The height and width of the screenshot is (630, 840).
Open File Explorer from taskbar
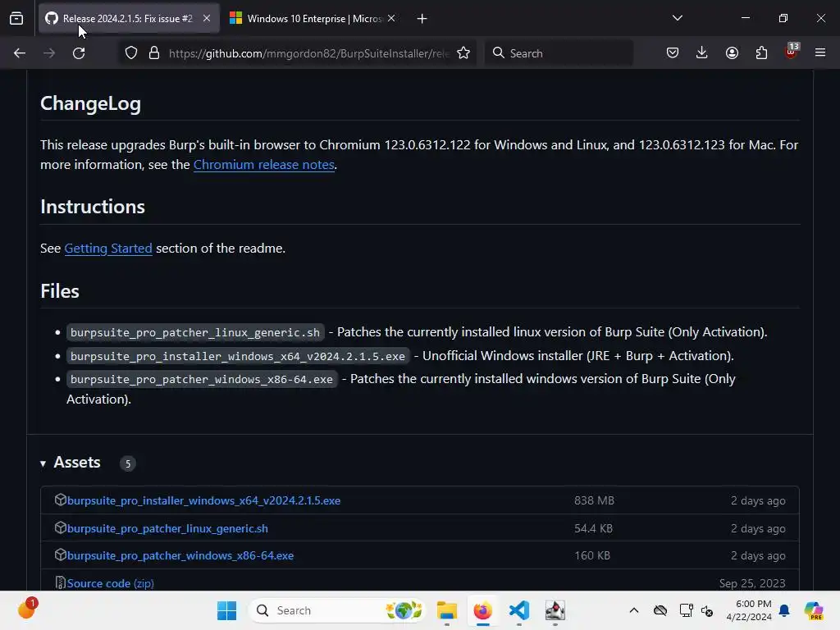point(447,610)
